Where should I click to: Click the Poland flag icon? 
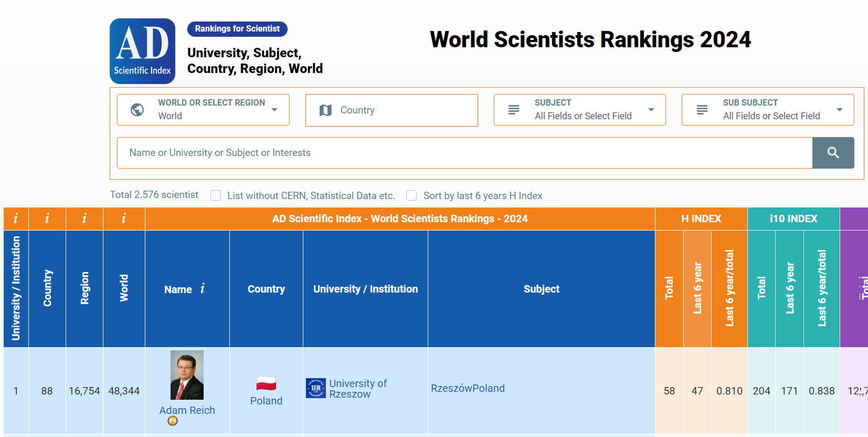tap(266, 383)
